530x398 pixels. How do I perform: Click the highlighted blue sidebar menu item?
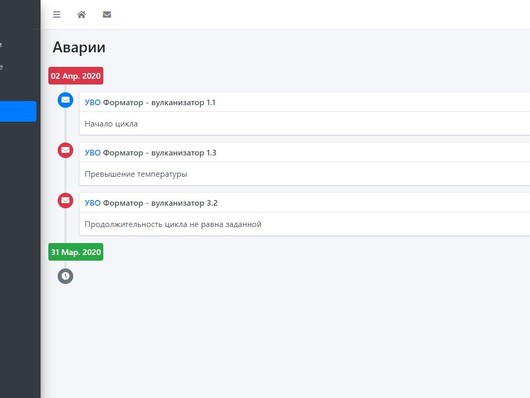[18, 111]
